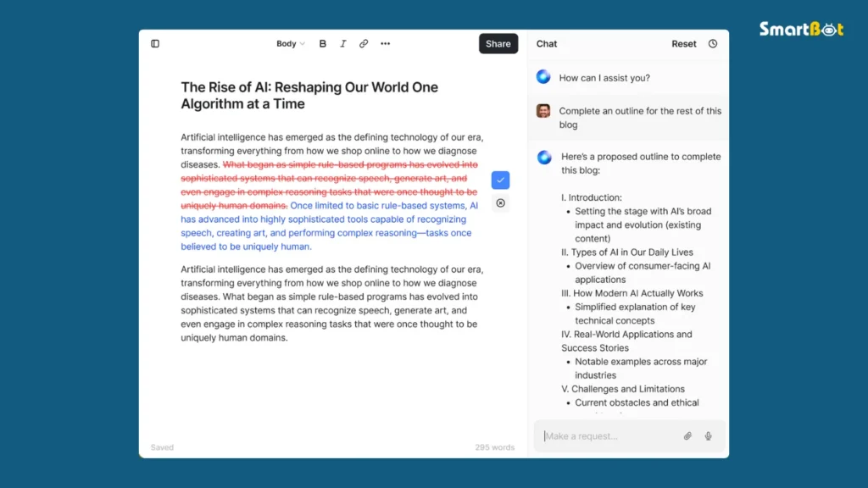Attach a file with paperclip icon
868x488 pixels.
click(687, 436)
